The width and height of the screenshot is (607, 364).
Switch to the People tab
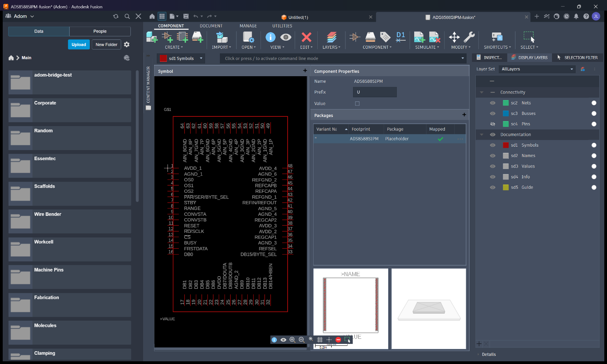[100, 31]
